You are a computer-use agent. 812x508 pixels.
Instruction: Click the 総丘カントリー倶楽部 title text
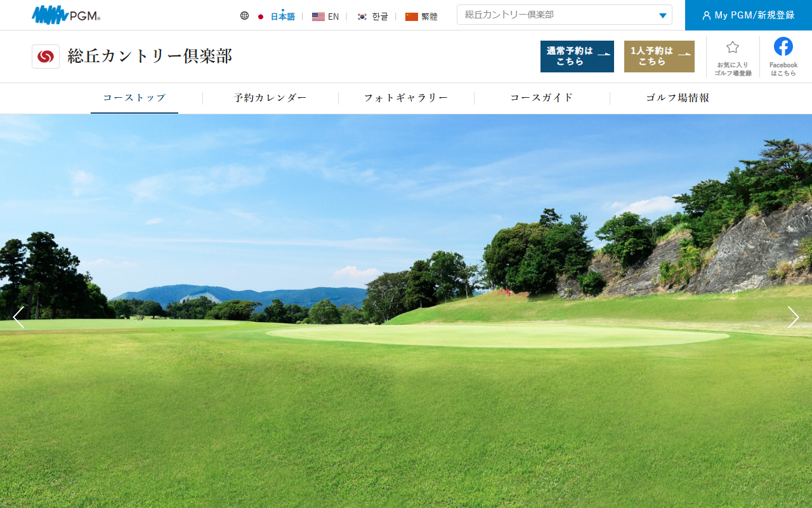[150, 57]
